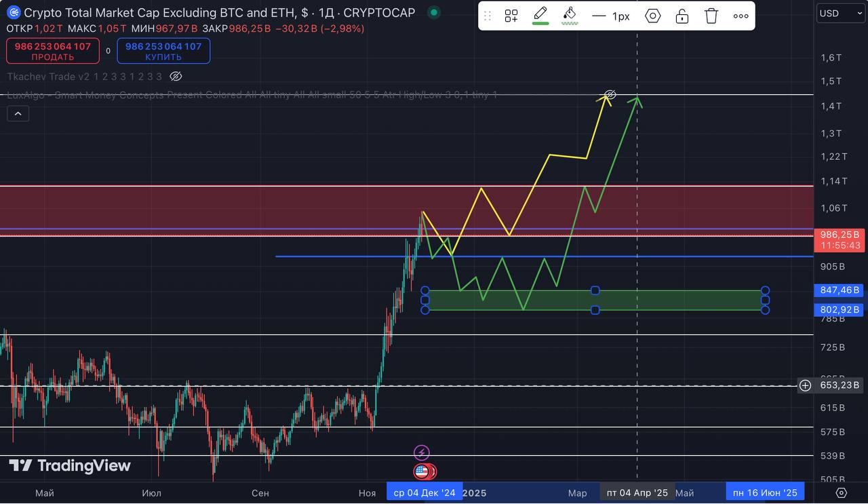The height and width of the screenshot is (504, 868).
Task: Click the 847,46 B price label
Action: point(840,290)
